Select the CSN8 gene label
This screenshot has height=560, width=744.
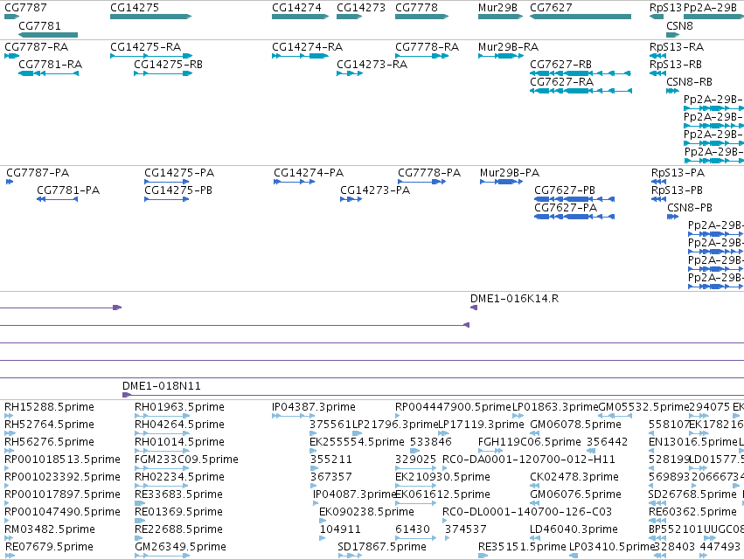[x=679, y=25]
